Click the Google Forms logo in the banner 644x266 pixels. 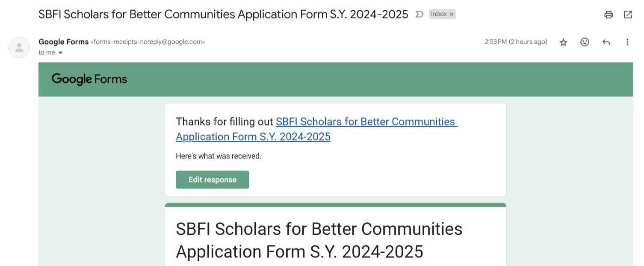(89, 79)
